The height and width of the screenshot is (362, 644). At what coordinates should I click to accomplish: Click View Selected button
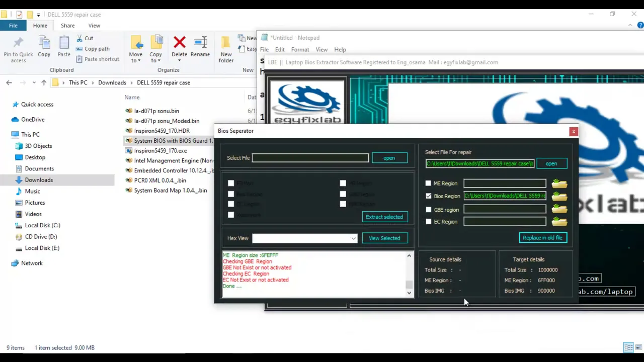point(384,238)
